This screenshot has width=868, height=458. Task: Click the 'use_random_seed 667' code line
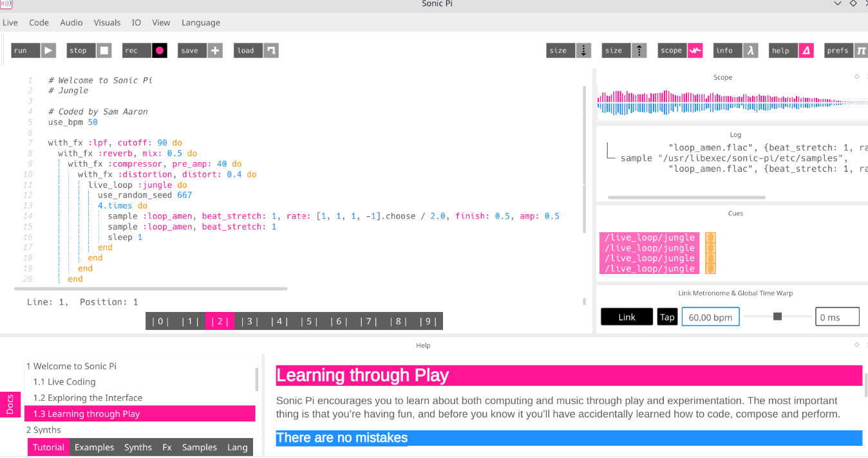pyautogui.click(x=145, y=195)
